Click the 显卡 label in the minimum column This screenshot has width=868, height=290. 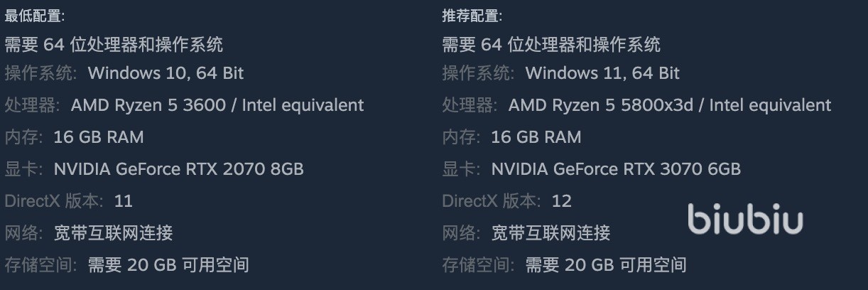21,169
